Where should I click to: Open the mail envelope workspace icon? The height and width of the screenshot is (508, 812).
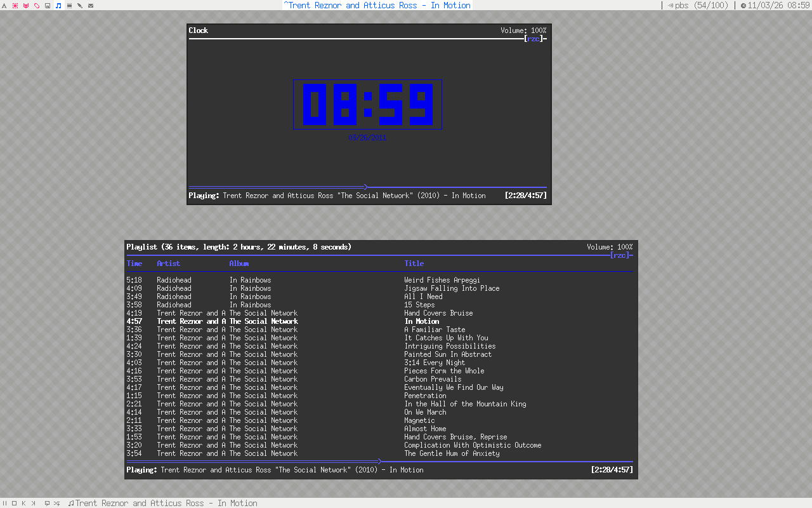coord(91,6)
